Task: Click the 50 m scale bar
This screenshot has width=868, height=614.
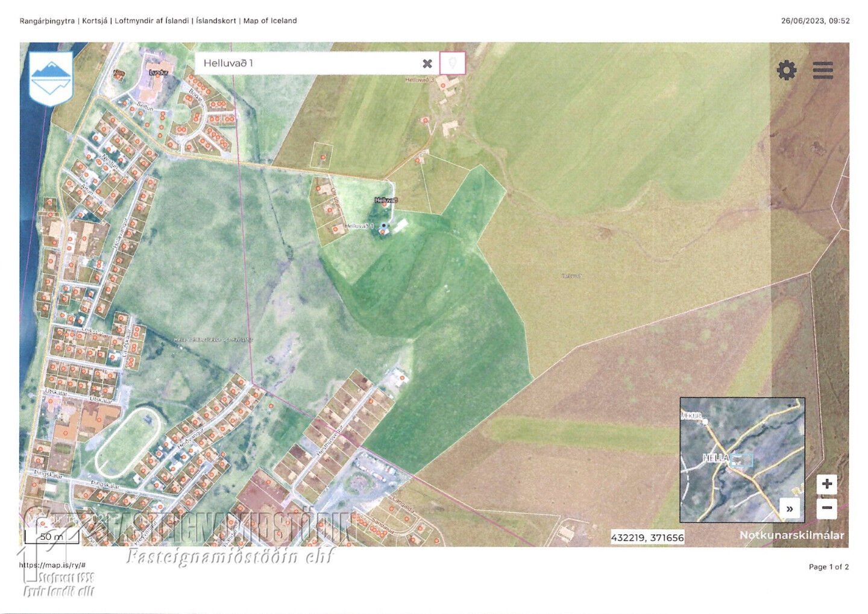Action: (52, 536)
